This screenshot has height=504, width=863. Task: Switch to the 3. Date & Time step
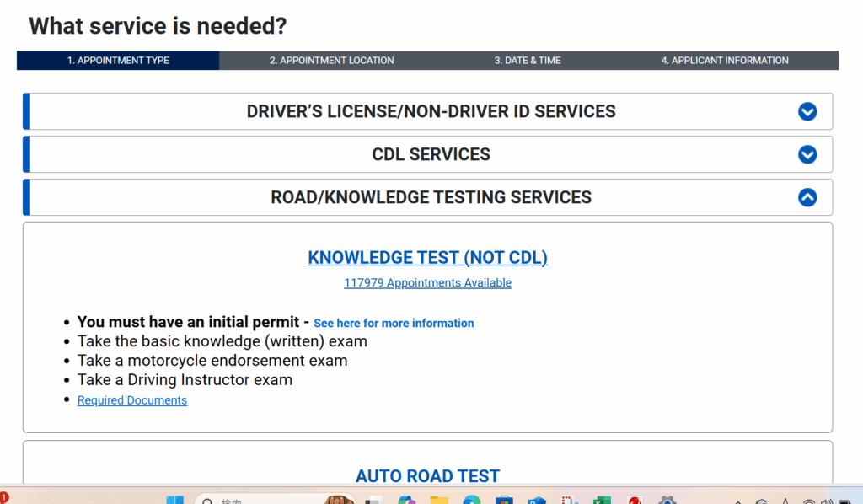pos(528,61)
